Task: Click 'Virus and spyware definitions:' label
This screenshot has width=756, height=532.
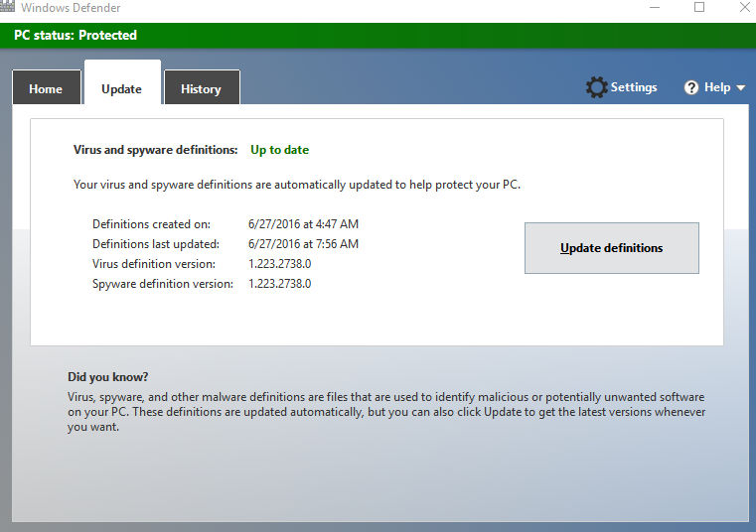Action: pyautogui.click(x=155, y=150)
